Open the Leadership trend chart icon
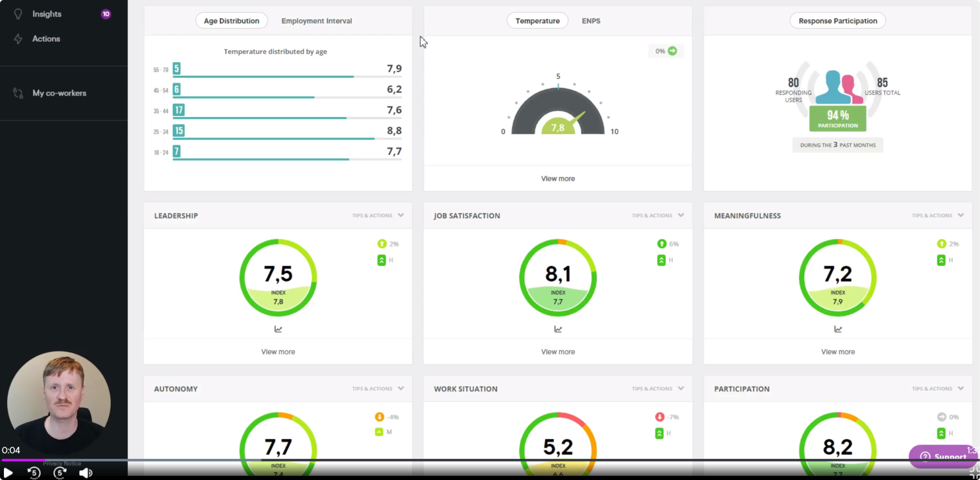The width and height of the screenshot is (980, 480). [x=278, y=329]
